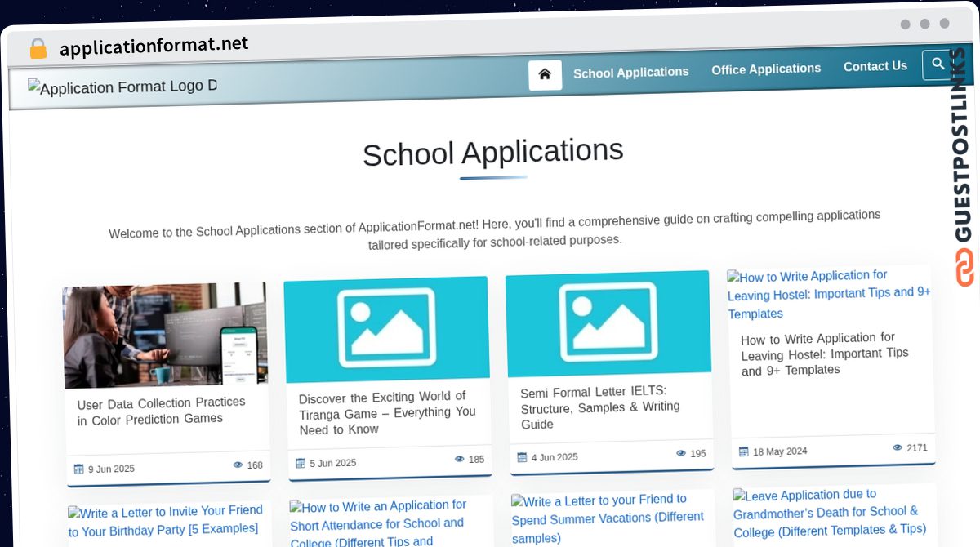Click the 185 view count

pos(476,460)
